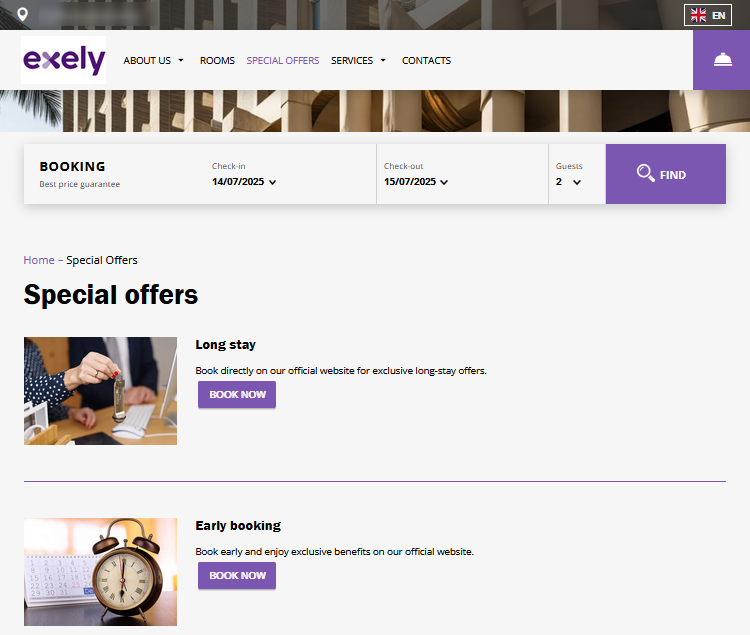Click the Exely logo

point(64,61)
